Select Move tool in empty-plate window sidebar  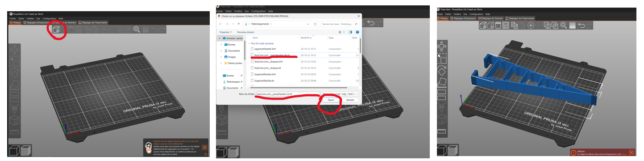(x=14, y=50)
